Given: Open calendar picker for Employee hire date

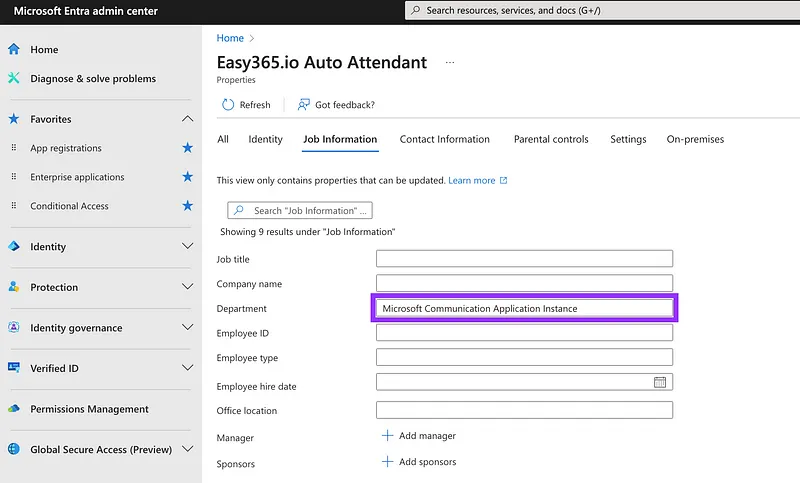Looking at the screenshot, I should (660, 382).
